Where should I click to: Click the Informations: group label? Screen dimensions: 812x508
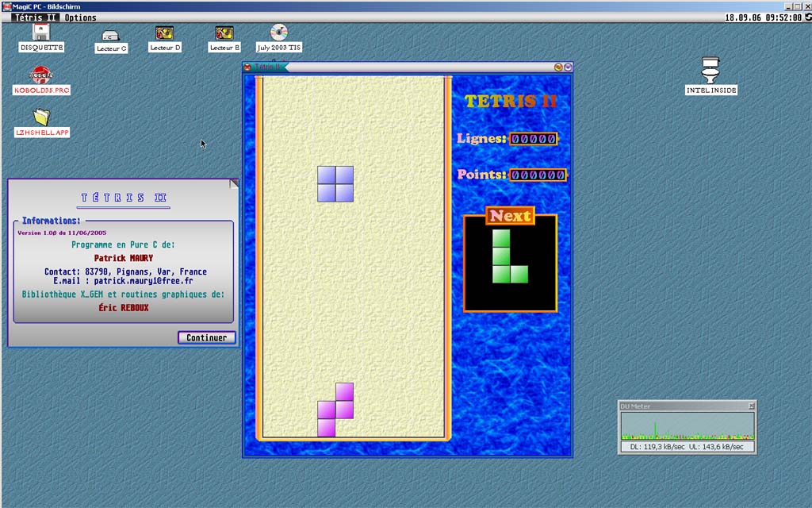[x=51, y=221]
